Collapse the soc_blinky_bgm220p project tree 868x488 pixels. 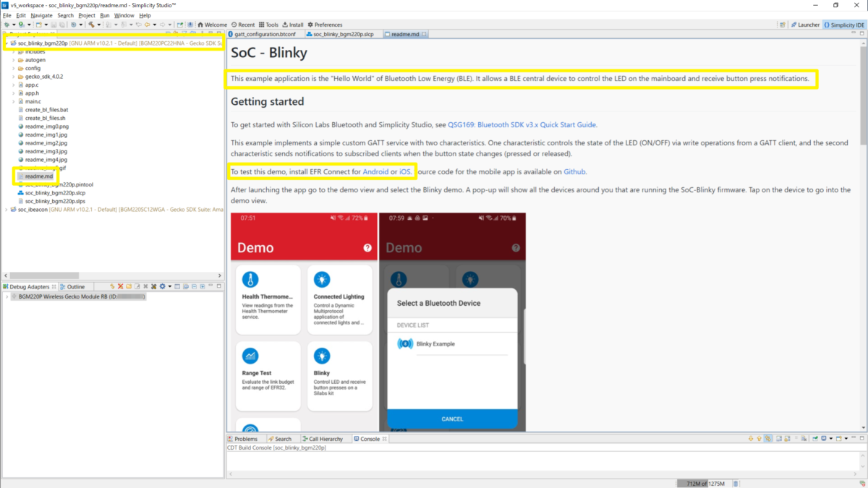pyautogui.click(x=7, y=43)
